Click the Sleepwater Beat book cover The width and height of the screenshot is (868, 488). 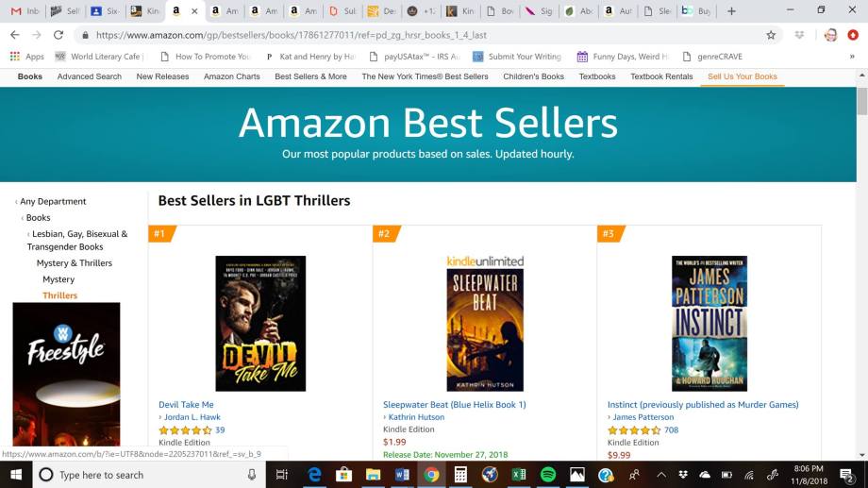[x=485, y=323]
